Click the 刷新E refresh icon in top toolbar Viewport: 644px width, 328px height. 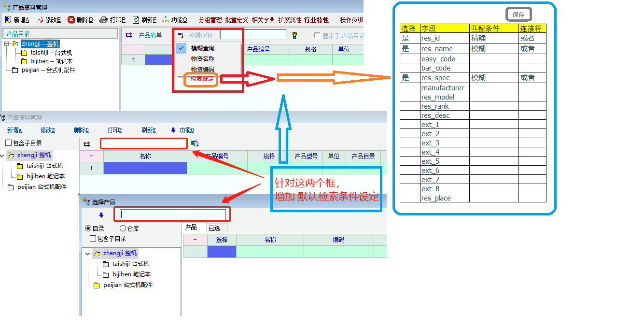coord(136,20)
